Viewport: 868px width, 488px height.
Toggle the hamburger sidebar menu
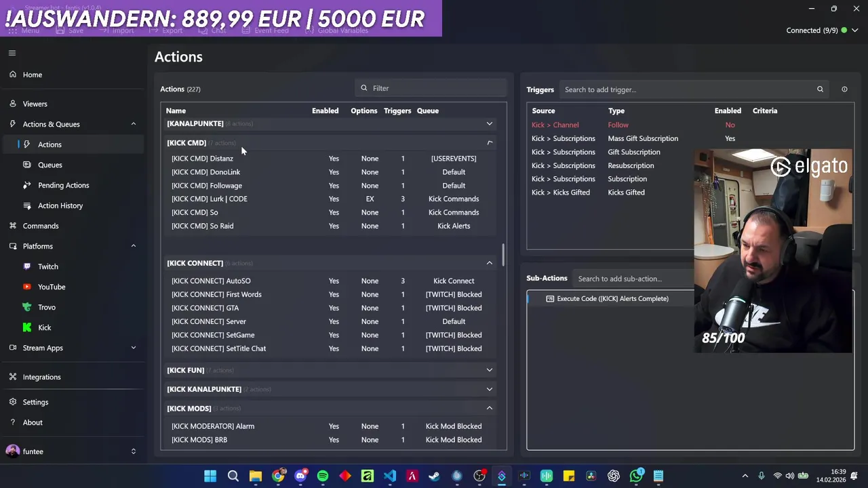pos(12,53)
